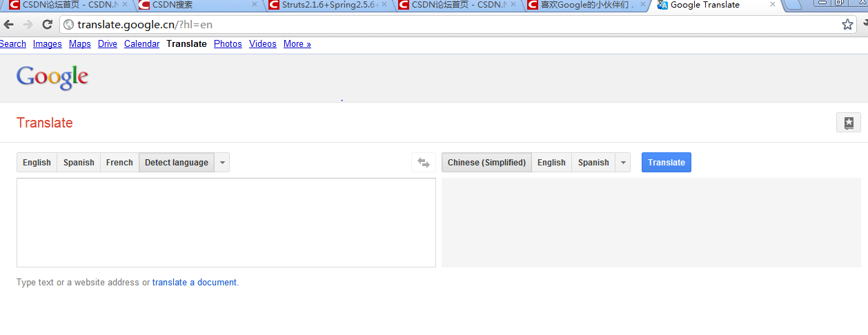
Task: Select Chinese (Simplified) as target language
Action: [x=486, y=163]
